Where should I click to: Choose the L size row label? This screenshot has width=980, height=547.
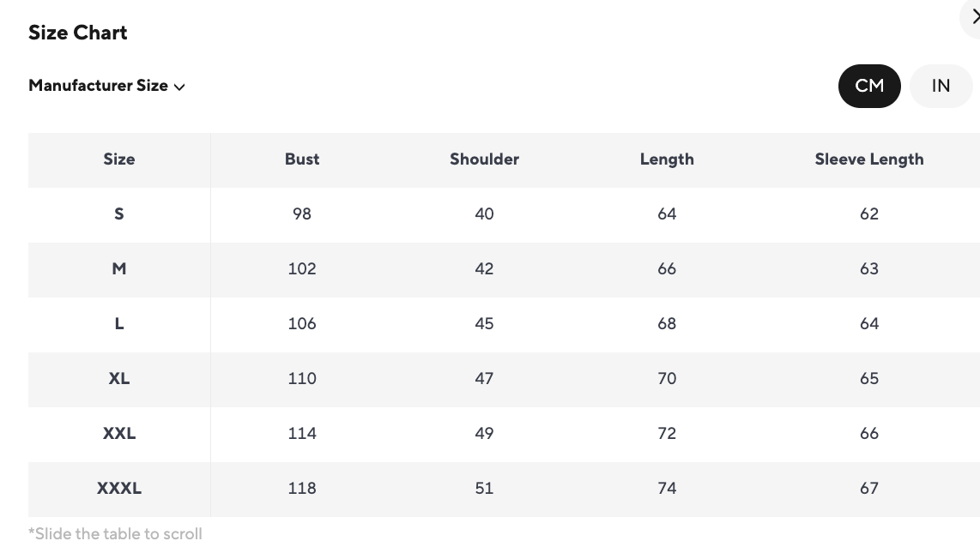[119, 324]
